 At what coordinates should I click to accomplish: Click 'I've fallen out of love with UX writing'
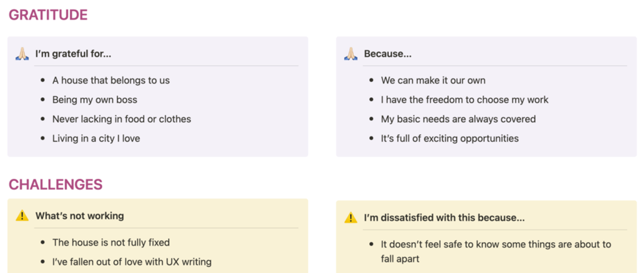coord(132,262)
